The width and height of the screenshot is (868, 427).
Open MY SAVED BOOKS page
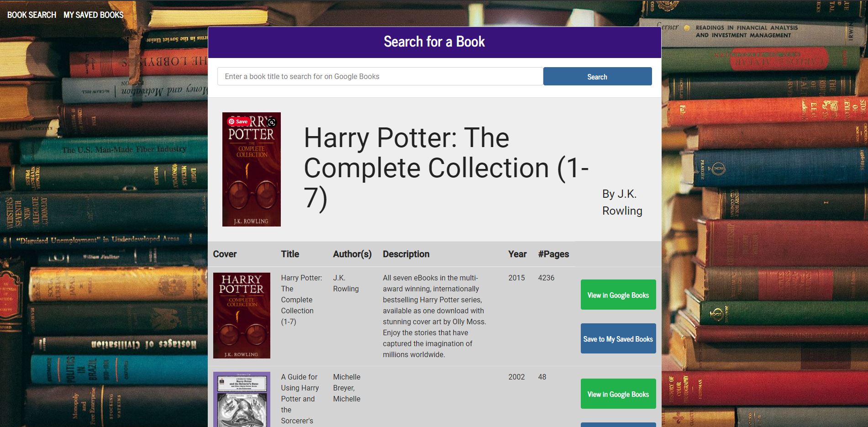coord(93,14)
